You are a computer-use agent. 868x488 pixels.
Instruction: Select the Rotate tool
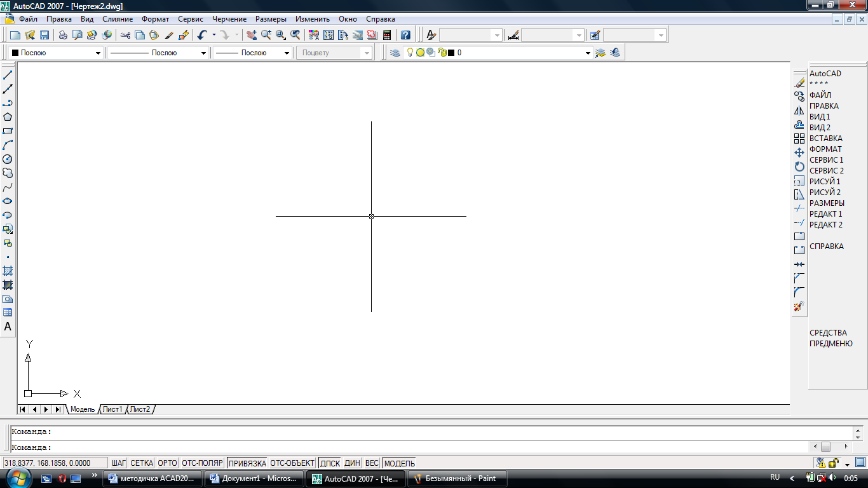(799, 166)
